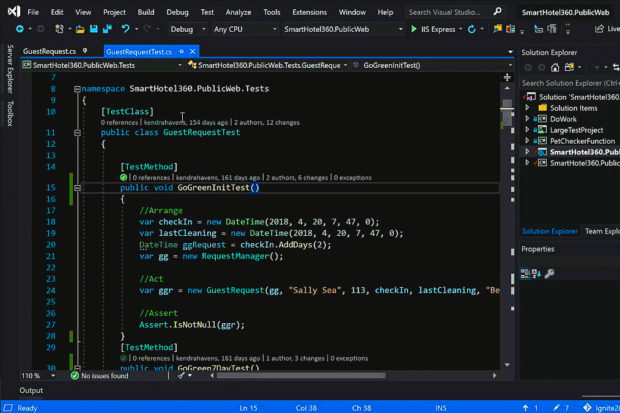Expand the Solution Items folder
The width and height of the screenshot is (620, 413).
click(x=527, y=108)
